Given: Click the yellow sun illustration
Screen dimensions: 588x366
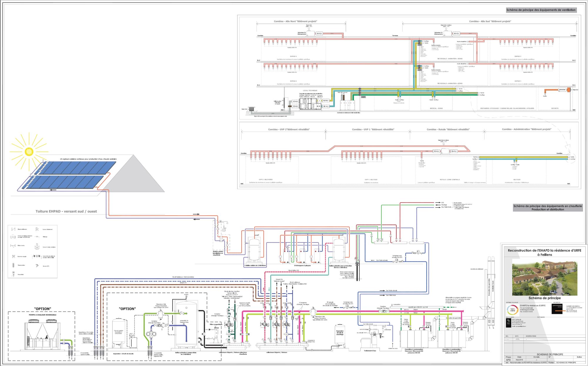Looking at the screenshot, I should (29, 152).
